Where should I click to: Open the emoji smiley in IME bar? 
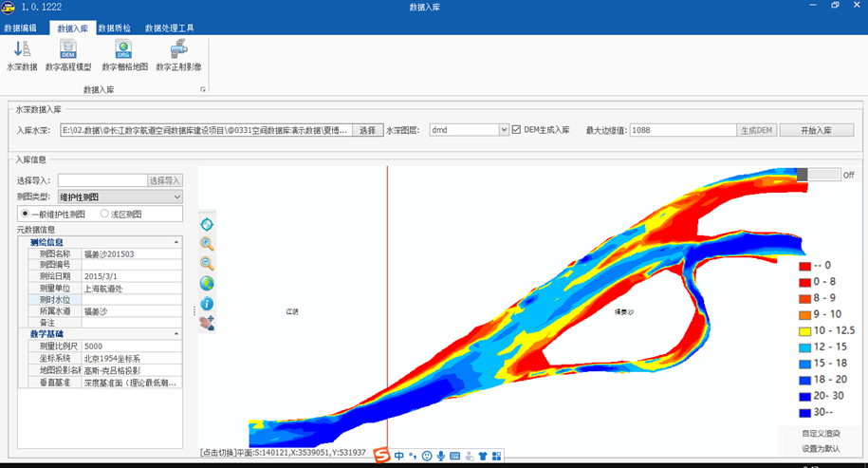(x=427, y=456)
